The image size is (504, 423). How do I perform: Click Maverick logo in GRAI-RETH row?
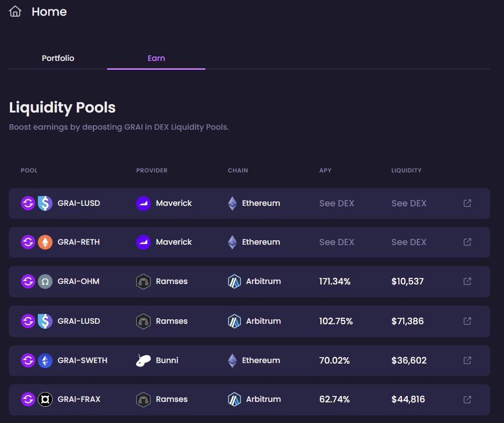(x=143, y=242)
